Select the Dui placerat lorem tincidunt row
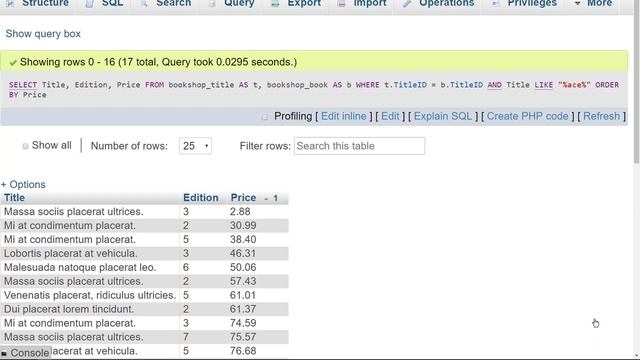 (144, 309)
